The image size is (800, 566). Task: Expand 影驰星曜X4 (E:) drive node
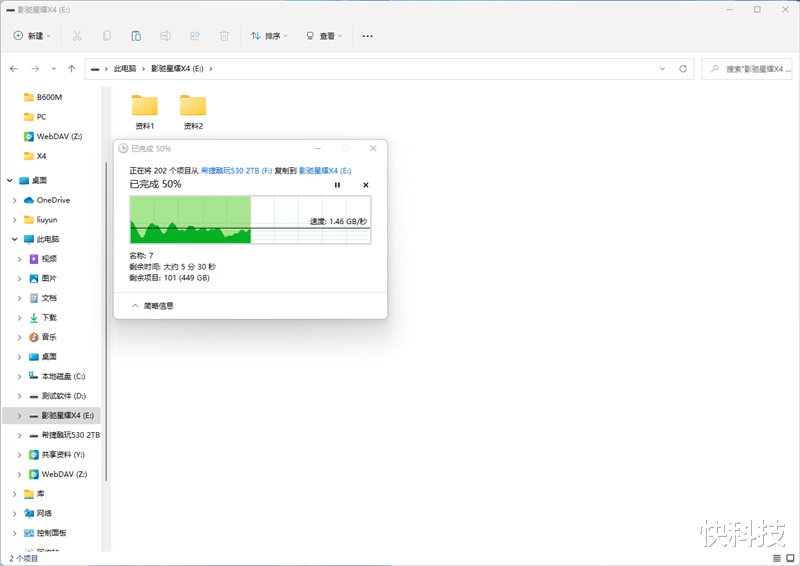[19, 415]
